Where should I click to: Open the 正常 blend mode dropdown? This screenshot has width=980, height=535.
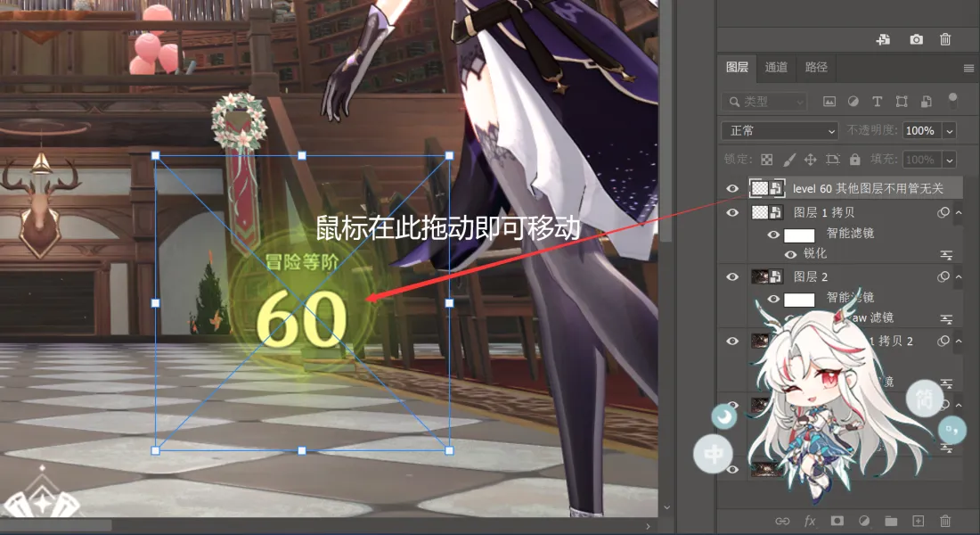tap(780, 131)
